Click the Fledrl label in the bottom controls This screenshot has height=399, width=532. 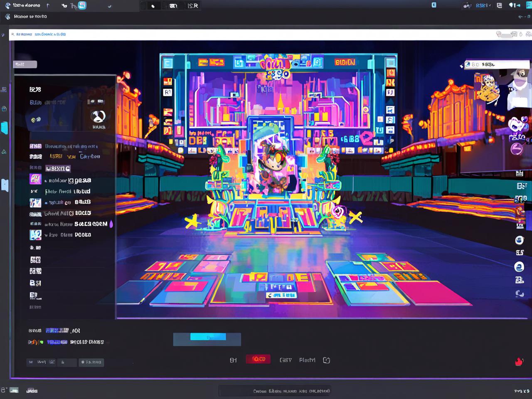point(307,360)
